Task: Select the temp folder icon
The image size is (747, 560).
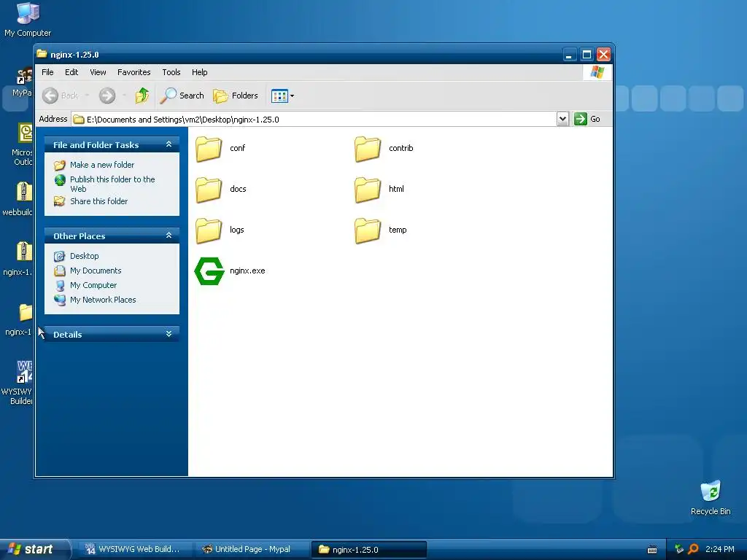Action: coord(368,230)
